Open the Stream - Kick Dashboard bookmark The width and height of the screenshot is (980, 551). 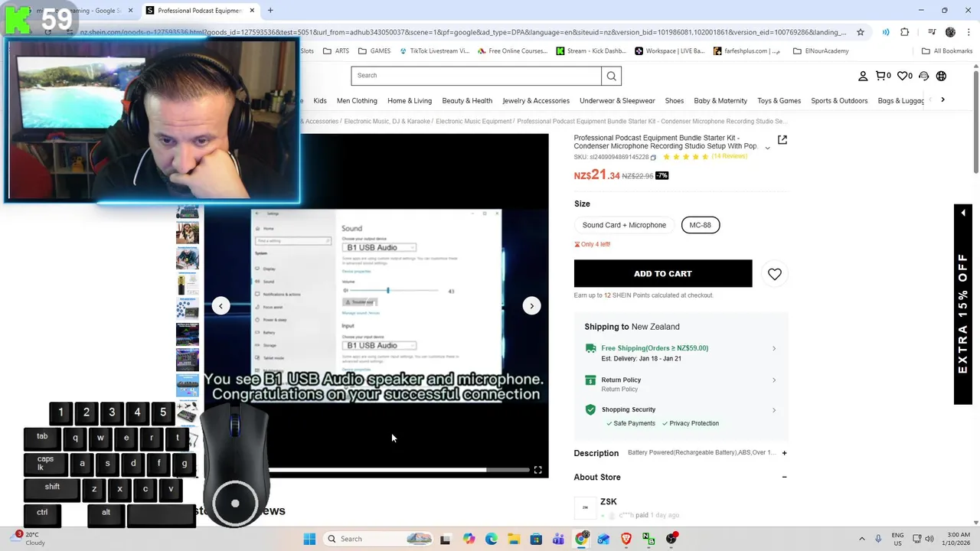click(591, 51)
